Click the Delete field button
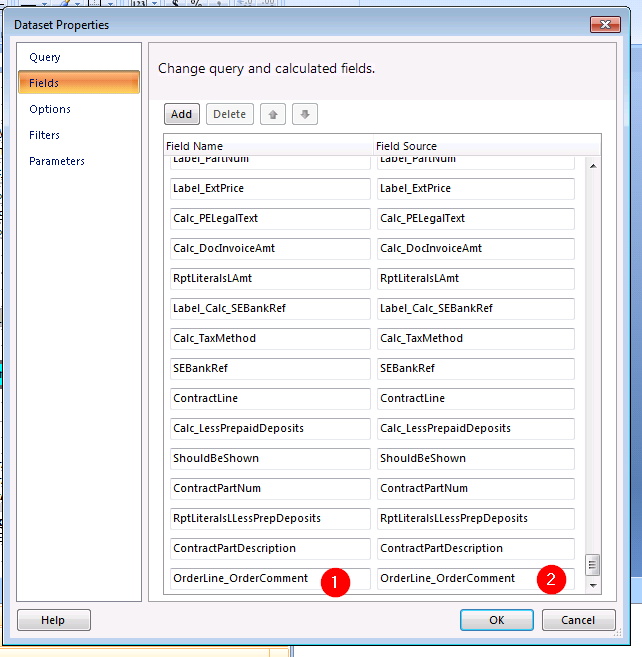The image size is (642, 657). point(230,114)
